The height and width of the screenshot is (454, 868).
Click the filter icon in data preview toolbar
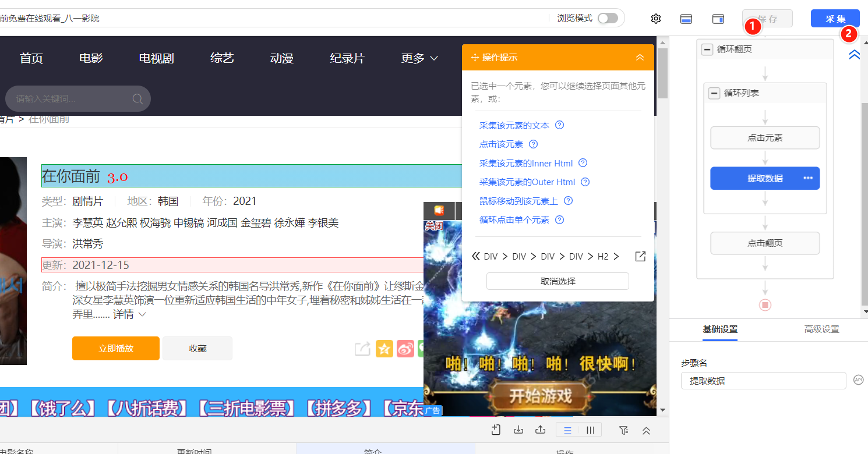(x=624, y=430)
